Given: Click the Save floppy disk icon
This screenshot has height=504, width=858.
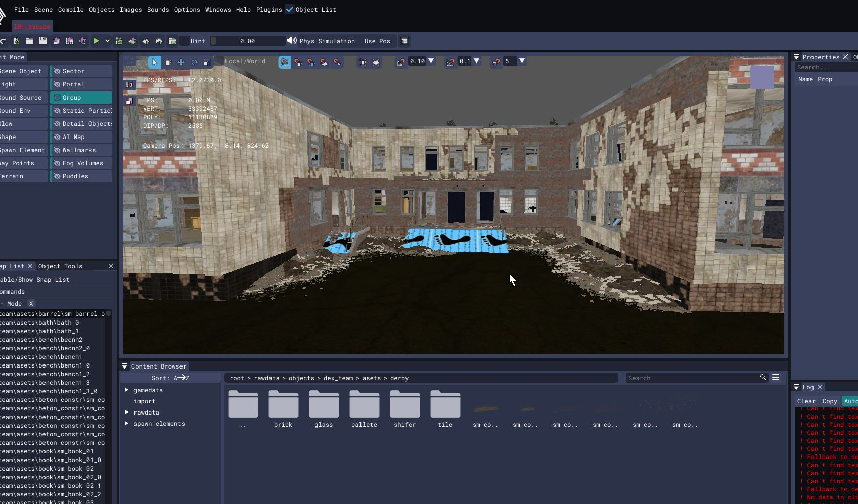Looking at the screenshot, I should click(43, 41).
